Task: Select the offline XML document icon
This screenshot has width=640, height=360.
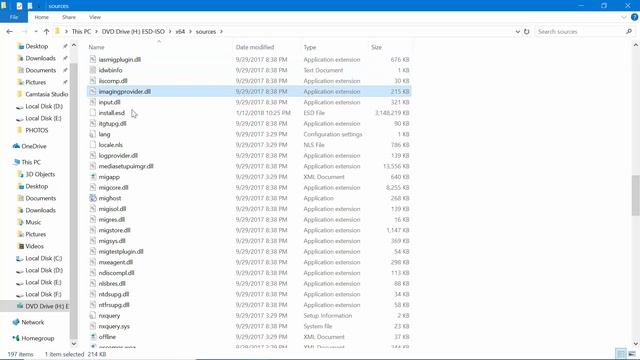Action: click(x=93, y=337)
